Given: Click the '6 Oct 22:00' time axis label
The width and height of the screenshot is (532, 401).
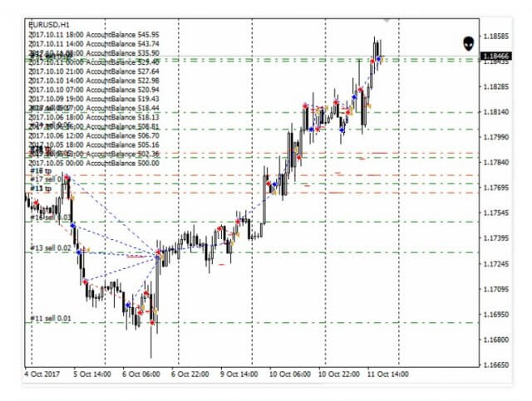Looking at the screenshot, I should click(190, 374).
